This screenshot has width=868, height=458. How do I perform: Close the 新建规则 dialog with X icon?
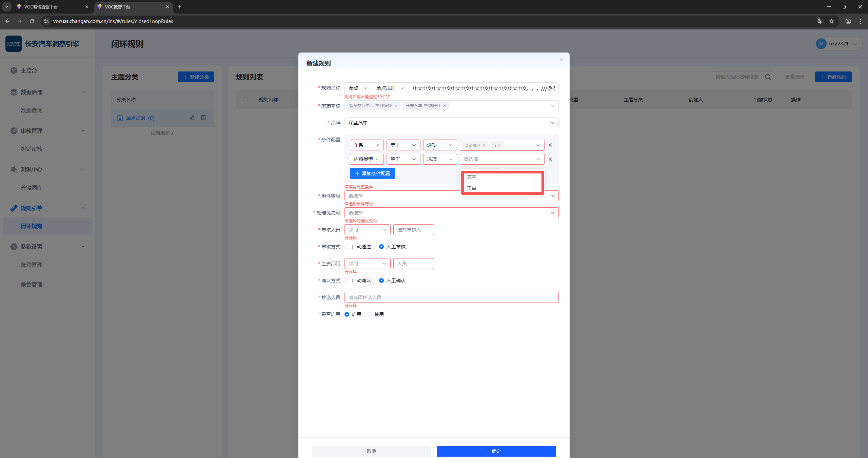pyautogui.click(x=561, y=60)
